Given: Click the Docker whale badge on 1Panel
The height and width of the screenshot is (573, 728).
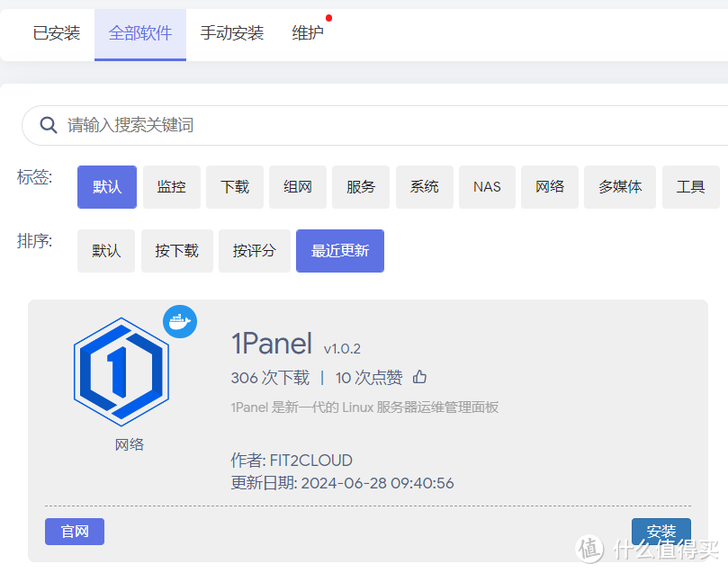Looking at the screenshot, I should pyautogui.click(x=179, y=322).
